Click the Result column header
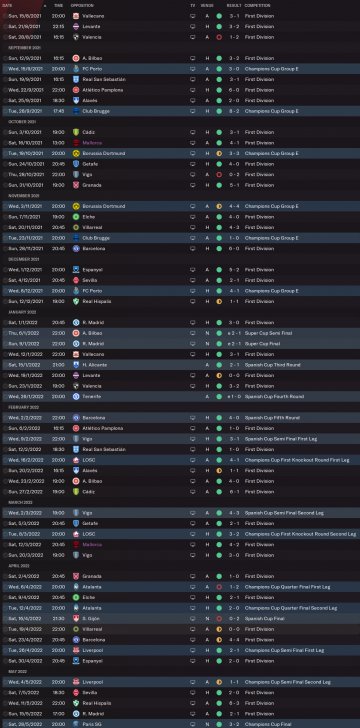This screenshot has height=728, width=360. pyautogui.click(x=234, y=6)
